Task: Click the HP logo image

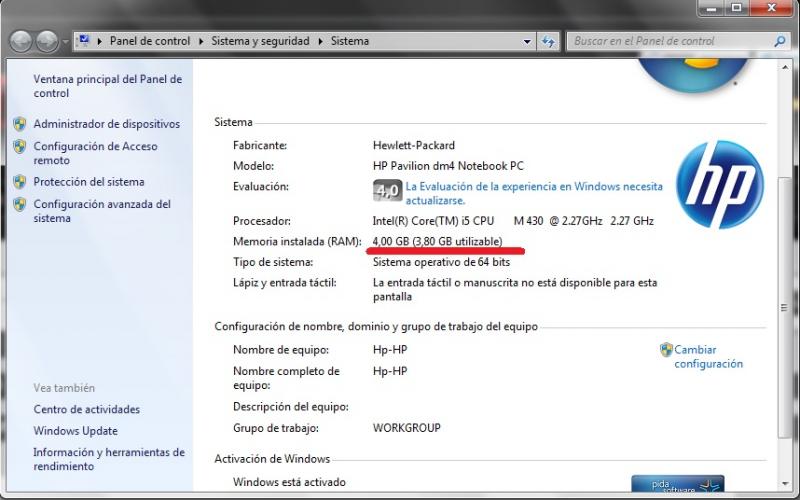Action: point(720,184)
